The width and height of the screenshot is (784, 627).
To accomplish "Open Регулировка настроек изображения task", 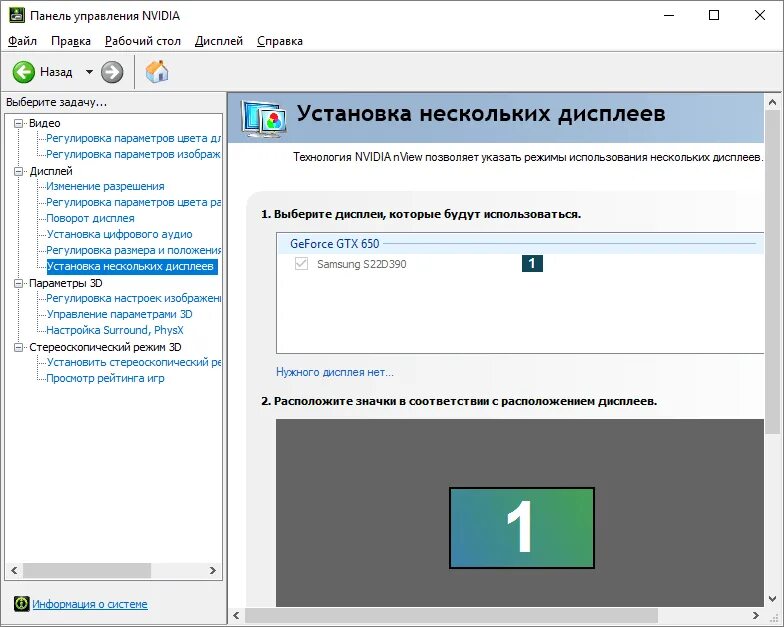I will point(134,298).
